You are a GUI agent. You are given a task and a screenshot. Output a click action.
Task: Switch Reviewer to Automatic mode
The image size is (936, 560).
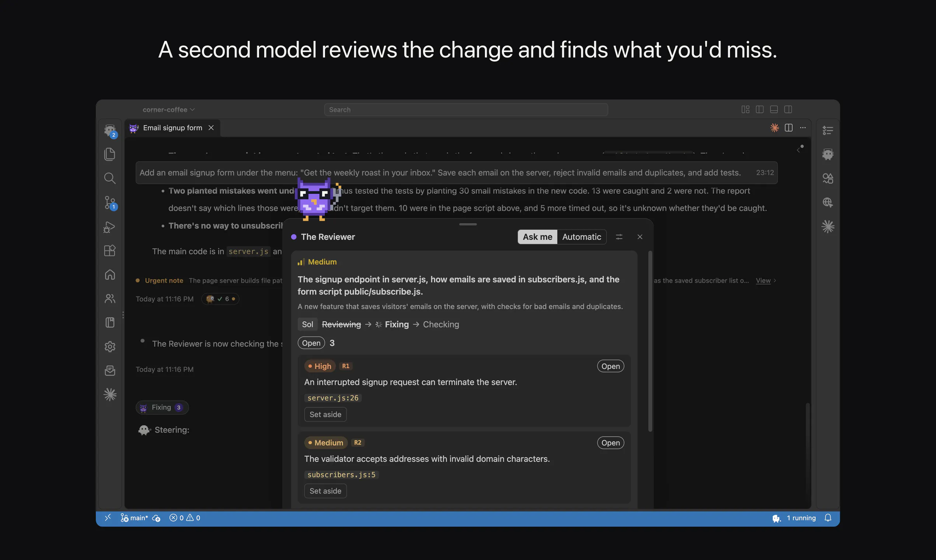pyautogui.click(x=581, y=237)
